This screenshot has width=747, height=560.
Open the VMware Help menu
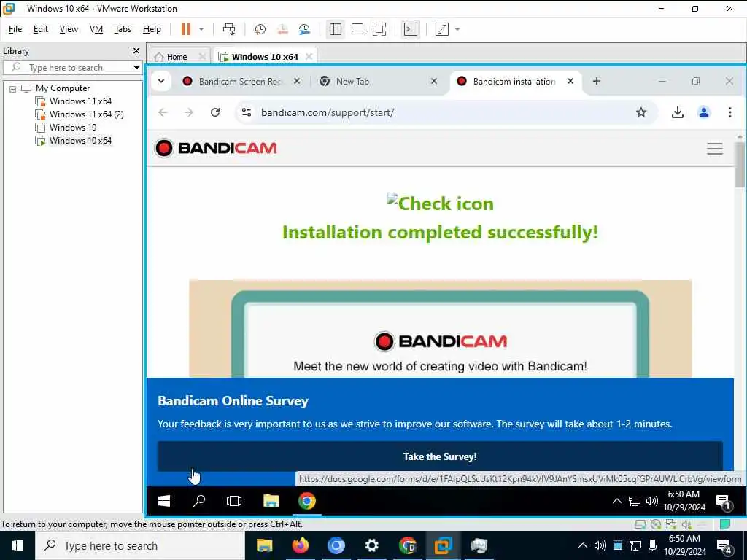click(152, 29)
